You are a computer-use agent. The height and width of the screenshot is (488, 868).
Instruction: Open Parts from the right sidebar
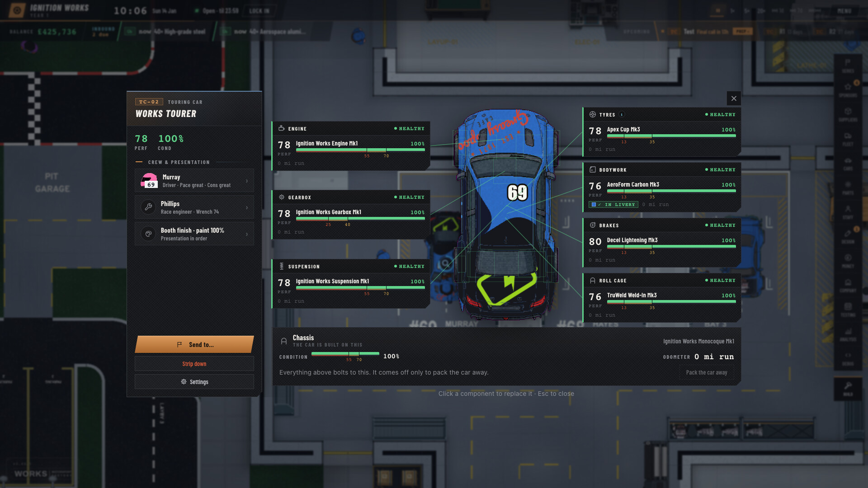point(848,187)
